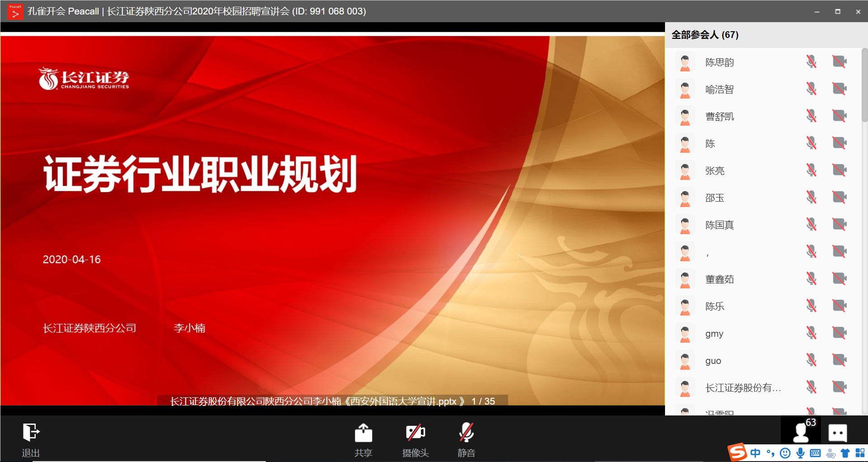Viewport: 868px width, 462px height.
Task: Open the chat bubble icon
Action: click(837, 433)
